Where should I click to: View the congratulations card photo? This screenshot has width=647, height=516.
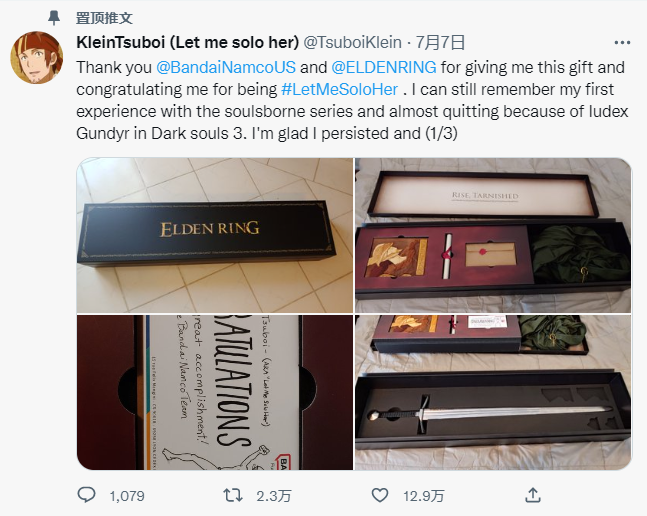coord(215,392)
